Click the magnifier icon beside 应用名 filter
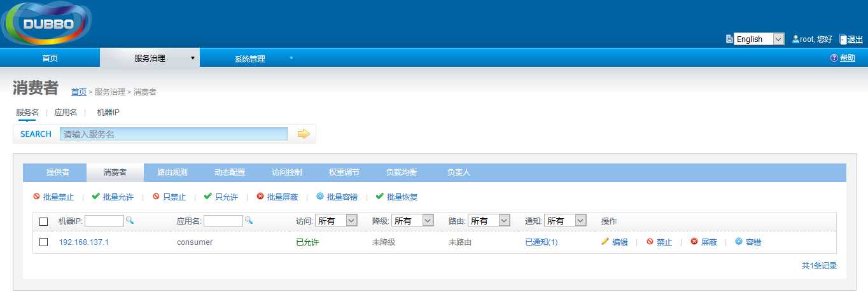The image size is (868, 292). coord(249,220)
